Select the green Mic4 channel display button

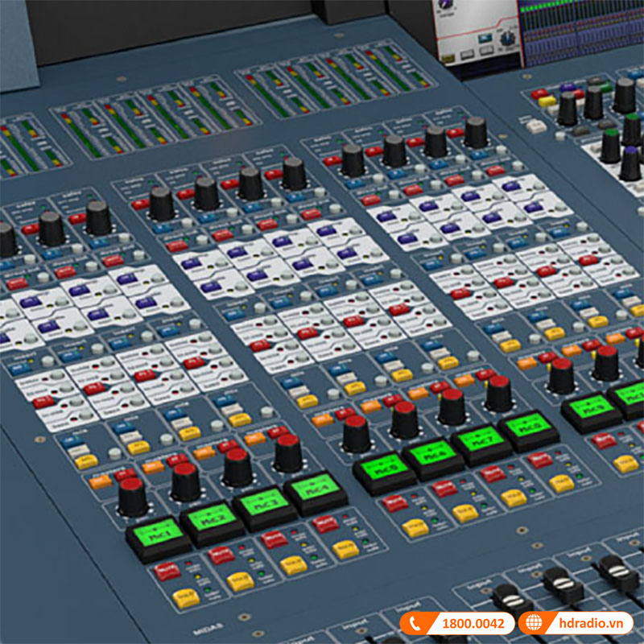pos(315,489)
